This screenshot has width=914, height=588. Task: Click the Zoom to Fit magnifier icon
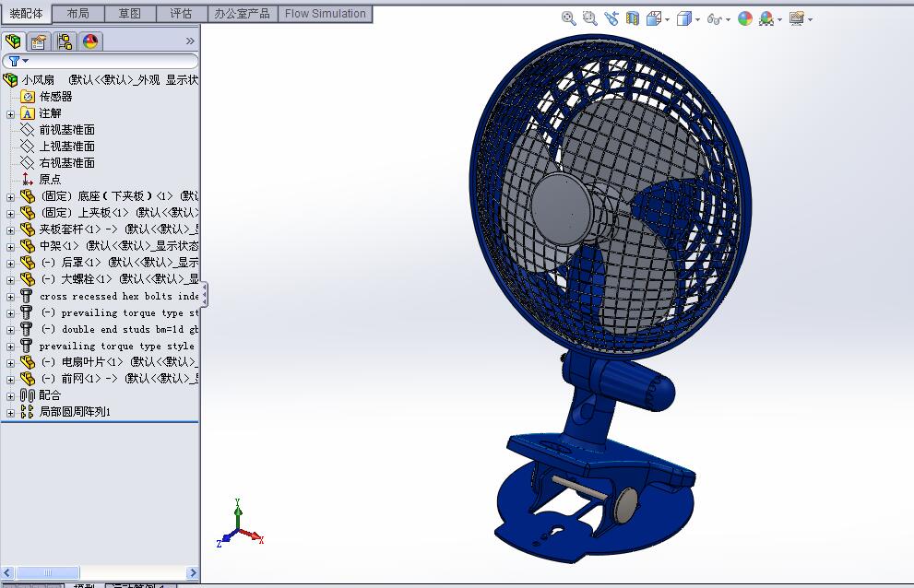click(x=568, y=18)
